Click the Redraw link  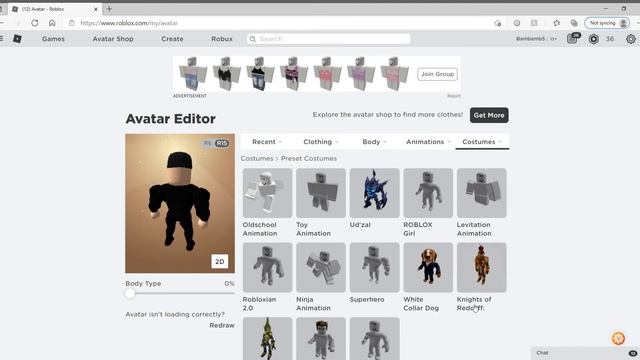tap(222, 325)
